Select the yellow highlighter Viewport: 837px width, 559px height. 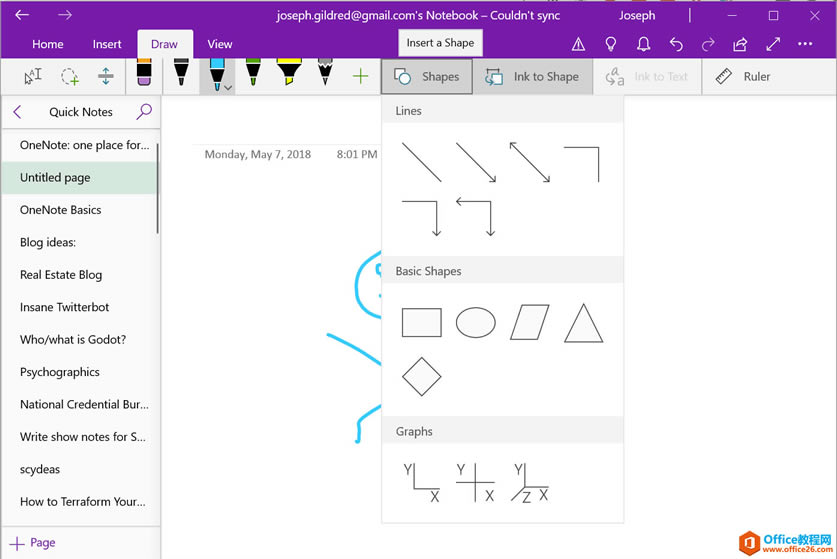289,73
